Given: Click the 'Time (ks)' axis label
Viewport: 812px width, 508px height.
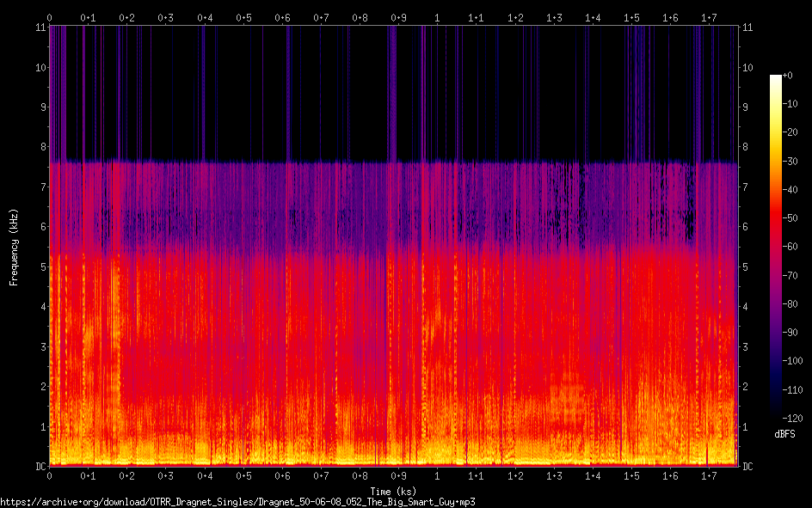Looking at the screenshot, I should (393, 491).
